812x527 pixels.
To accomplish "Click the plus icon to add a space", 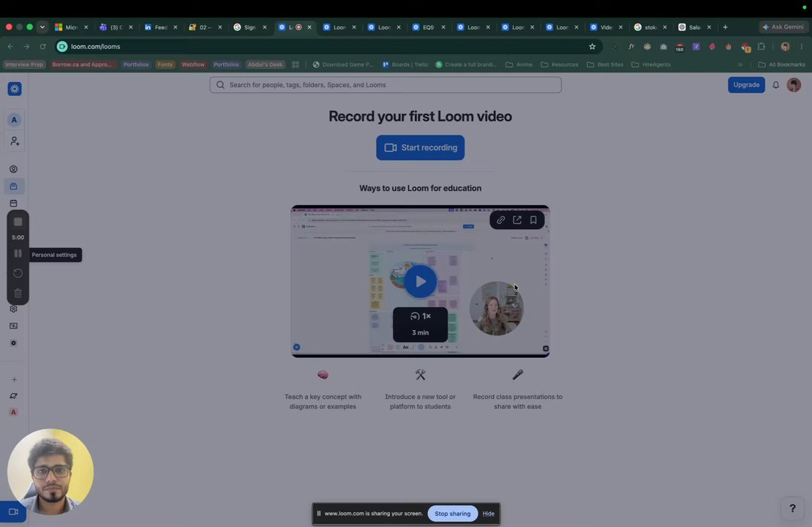I will 14,379.
